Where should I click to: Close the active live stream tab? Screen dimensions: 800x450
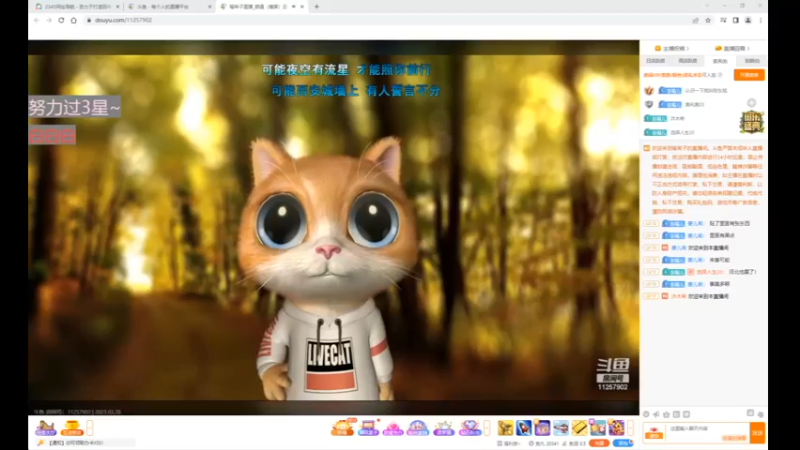[x=303, y=7]
